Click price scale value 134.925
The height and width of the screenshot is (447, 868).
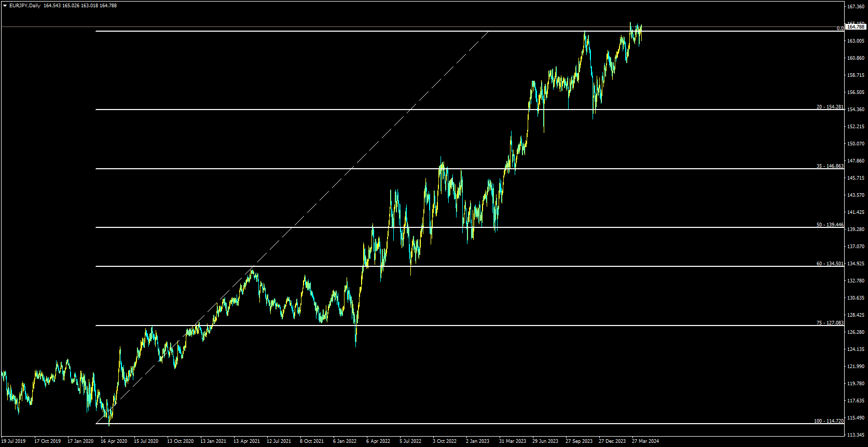pos(856,263)
